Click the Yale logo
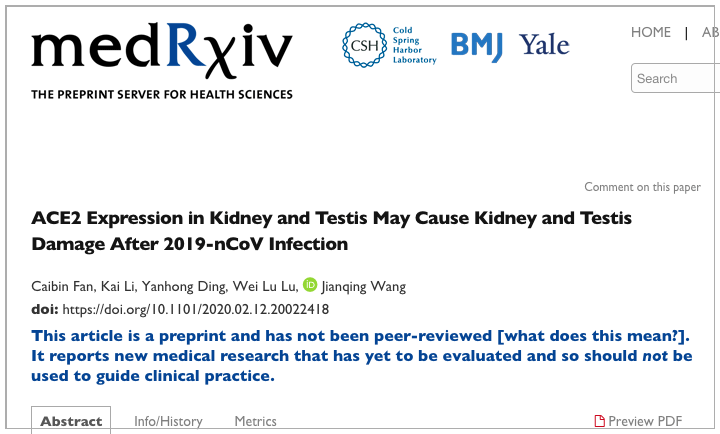Image resolution: width=720 pixels, height=434 pixels. click(x=544, y=45)
